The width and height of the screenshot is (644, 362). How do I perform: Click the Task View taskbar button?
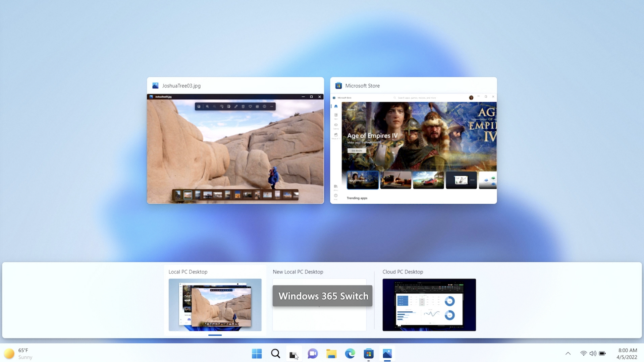(294, 354)
